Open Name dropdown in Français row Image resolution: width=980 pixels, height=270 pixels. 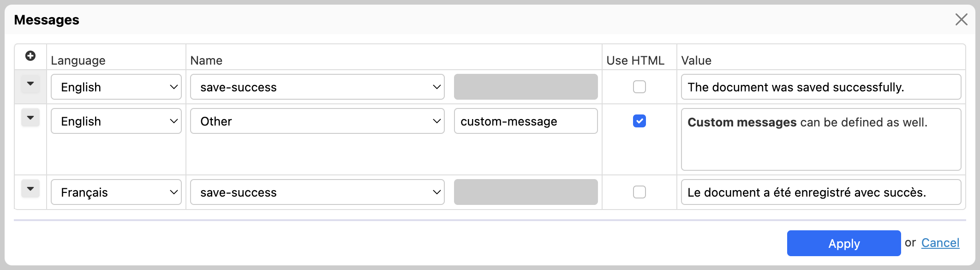[317, 192]
